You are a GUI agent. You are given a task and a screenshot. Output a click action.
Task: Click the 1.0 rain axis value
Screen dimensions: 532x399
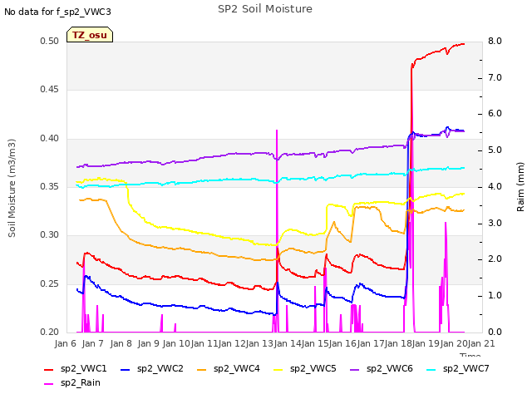(x=495, y=296)
